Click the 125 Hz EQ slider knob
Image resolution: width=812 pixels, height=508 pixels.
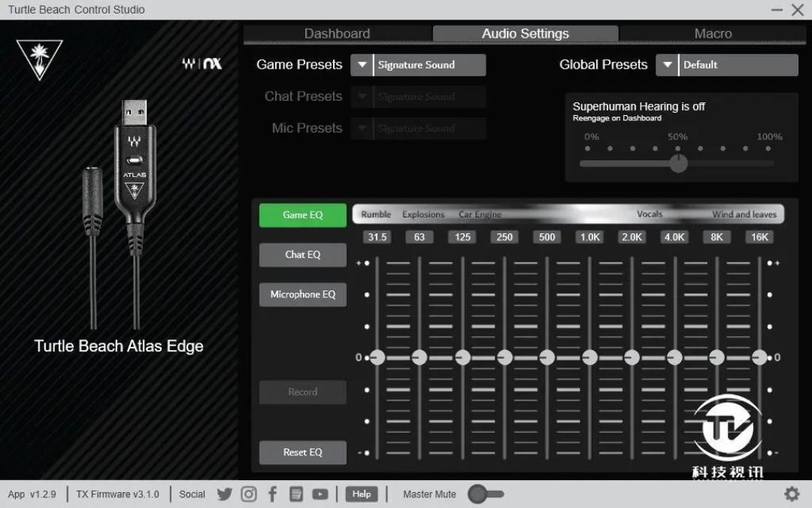pos(462,357)
